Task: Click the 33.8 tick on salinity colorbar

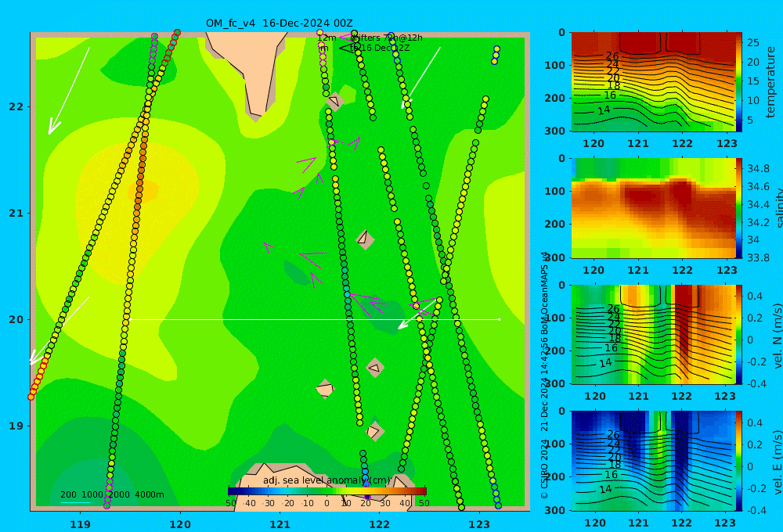Action: point(757,257)
